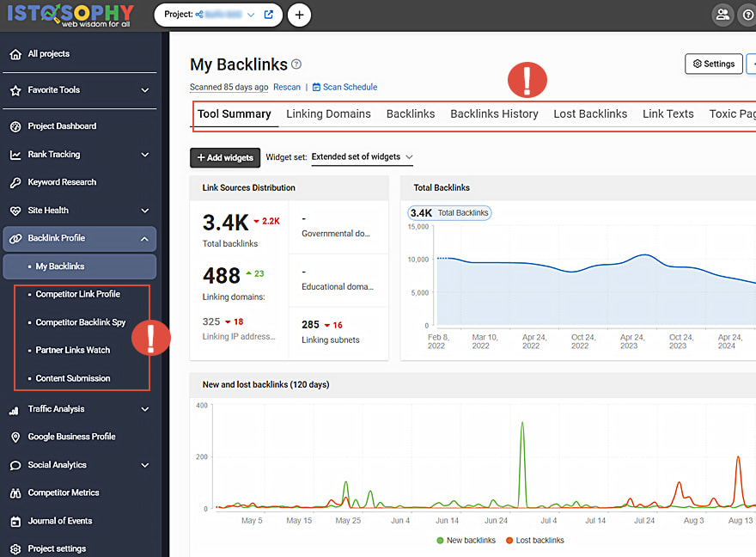
Task: Switch to the Linking Domains tab
Action: (x=328, y=113)
